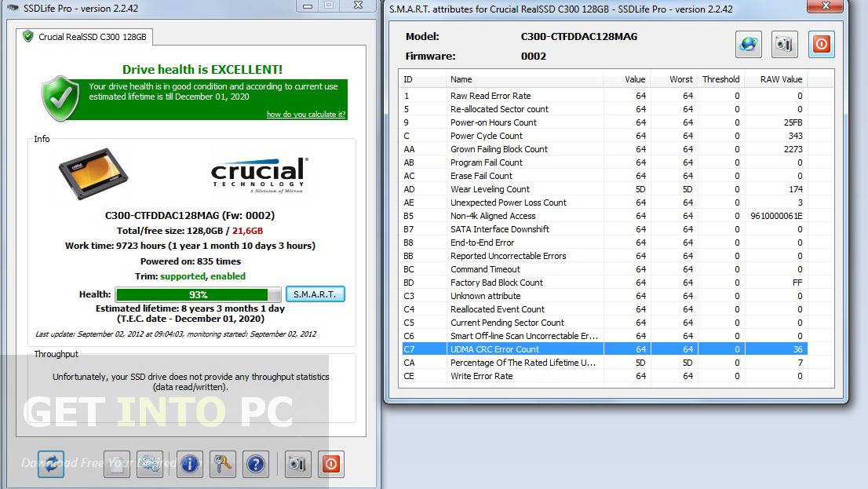Viewport: 868px width, 489px height.
Task: Open the 'how do you calculate it?' link
Action: point(305,114)
